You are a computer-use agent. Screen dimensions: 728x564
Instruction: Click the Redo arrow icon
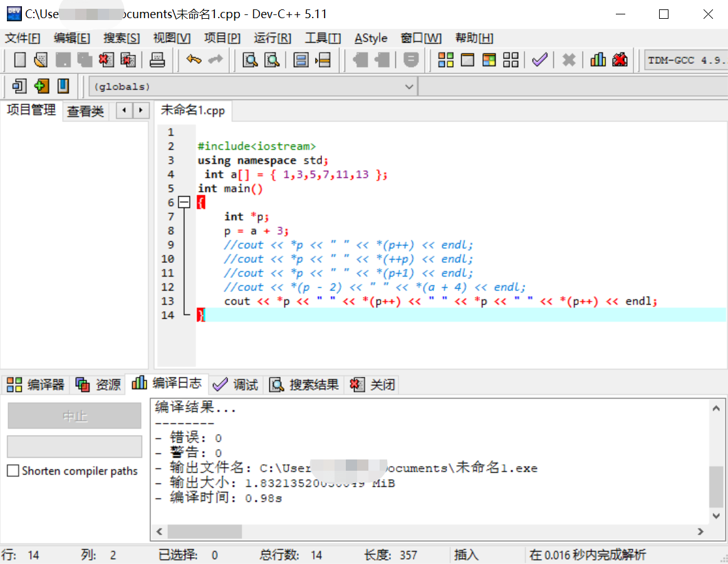click(216, 60)
